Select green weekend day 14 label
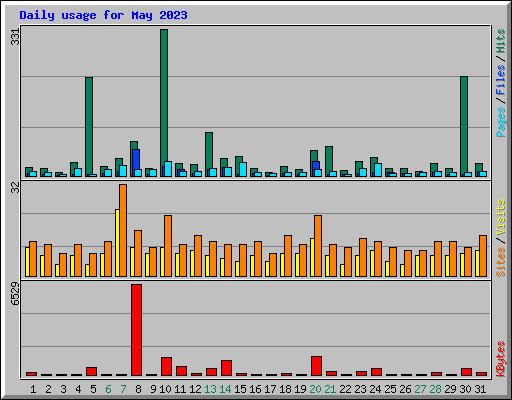512x400 pixels. pyautogui.click(x=225, y=389)
